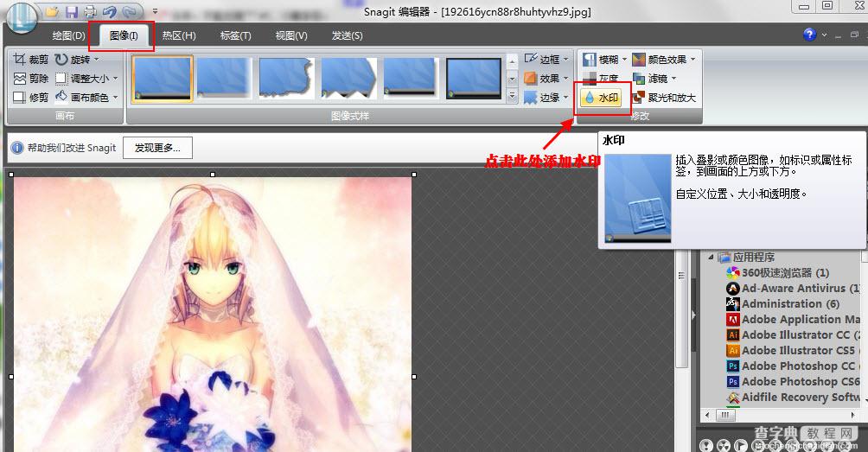Redo the action with the redo arrow
The width and height of the screenshot is (868, 452).
point(130,11)
